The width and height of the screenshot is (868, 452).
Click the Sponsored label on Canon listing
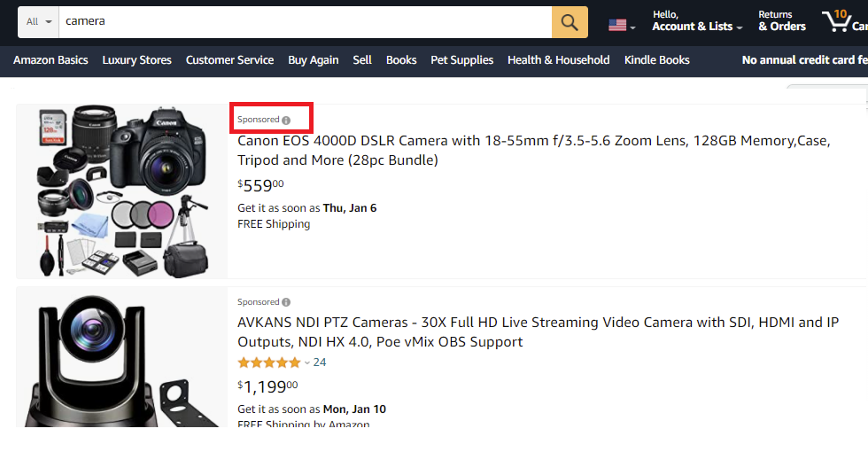click(259, 120)
